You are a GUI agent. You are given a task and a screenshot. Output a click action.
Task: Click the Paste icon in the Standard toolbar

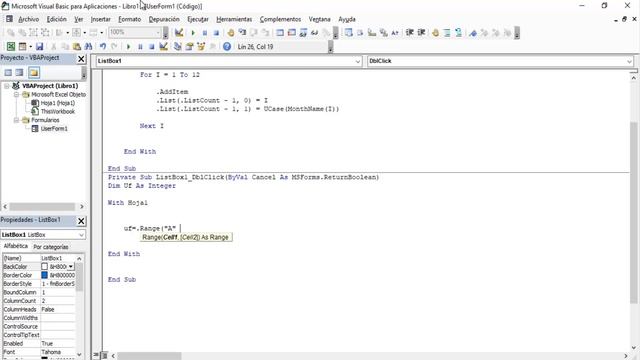[77, 47]
